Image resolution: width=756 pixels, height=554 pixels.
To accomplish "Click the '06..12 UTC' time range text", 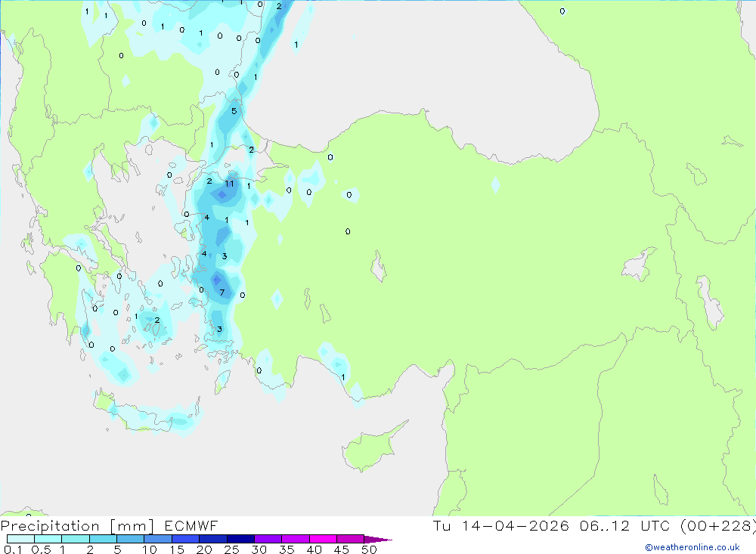I will tap(626, 525).
